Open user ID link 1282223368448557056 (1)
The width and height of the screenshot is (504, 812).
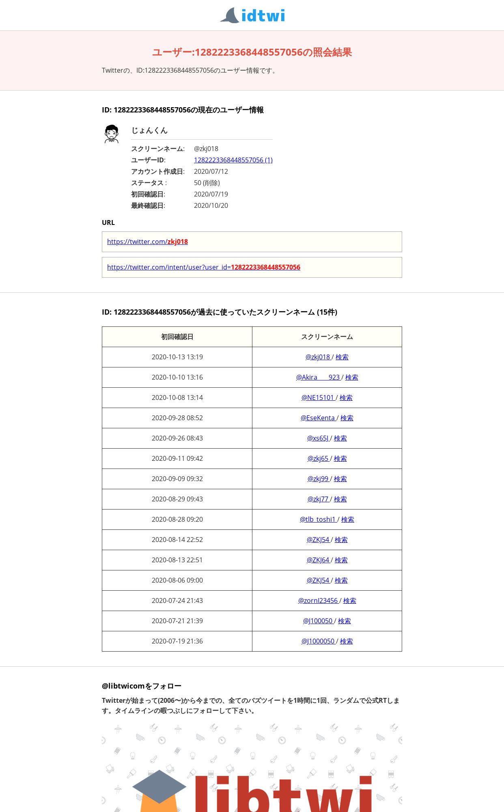pyautogui.click(x=233, y=160)
